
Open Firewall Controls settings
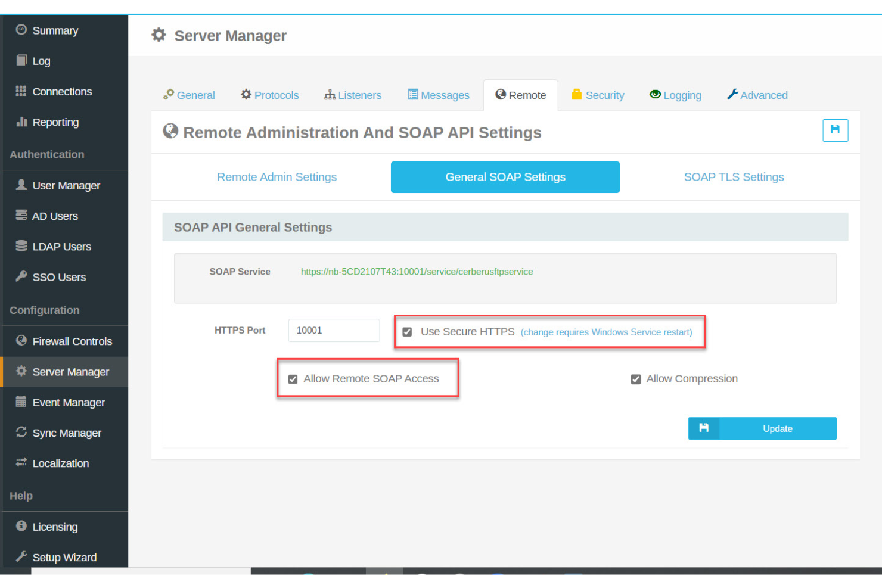tap(73, 341)
